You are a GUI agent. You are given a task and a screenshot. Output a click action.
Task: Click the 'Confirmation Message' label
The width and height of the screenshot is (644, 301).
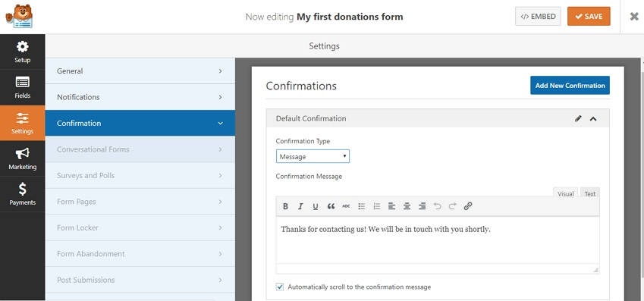pyautogui.click(x=309, y=176)
